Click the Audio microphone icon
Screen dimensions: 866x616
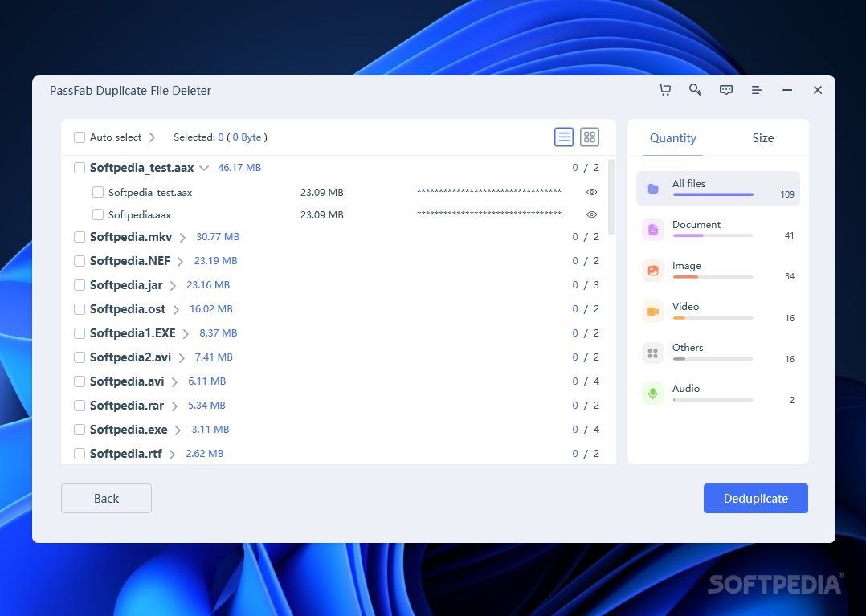(653, 394)
